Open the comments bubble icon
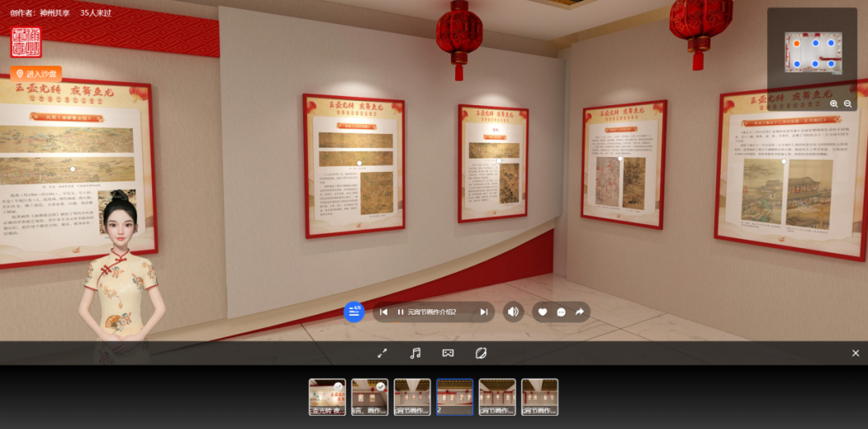 pyautogui.click(x=562, y=312)
